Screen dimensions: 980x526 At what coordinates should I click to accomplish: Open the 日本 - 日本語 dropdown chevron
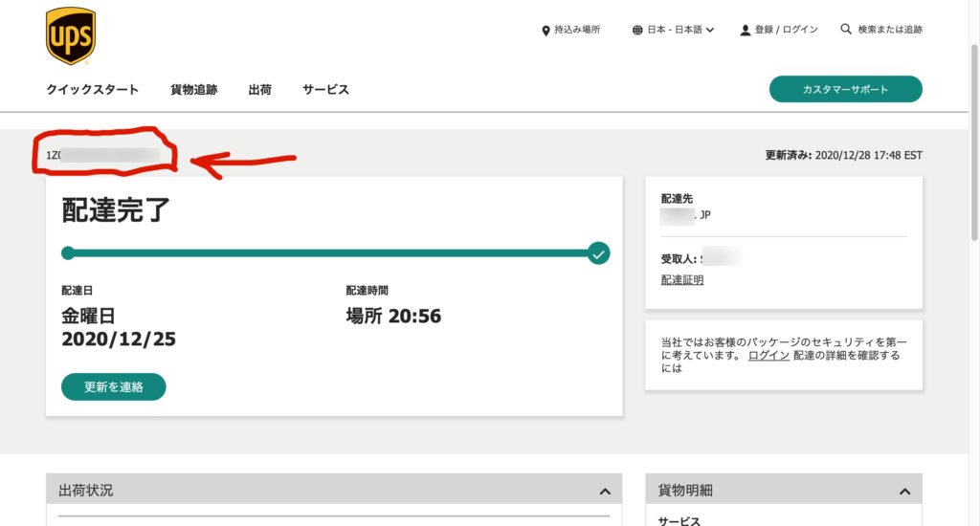click(x=710, y=31)
